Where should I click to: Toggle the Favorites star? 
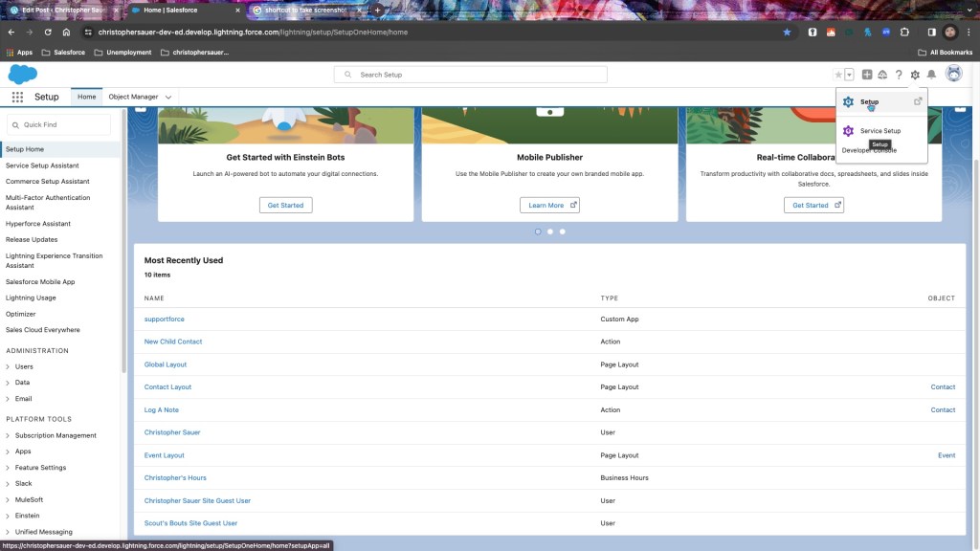838,75
